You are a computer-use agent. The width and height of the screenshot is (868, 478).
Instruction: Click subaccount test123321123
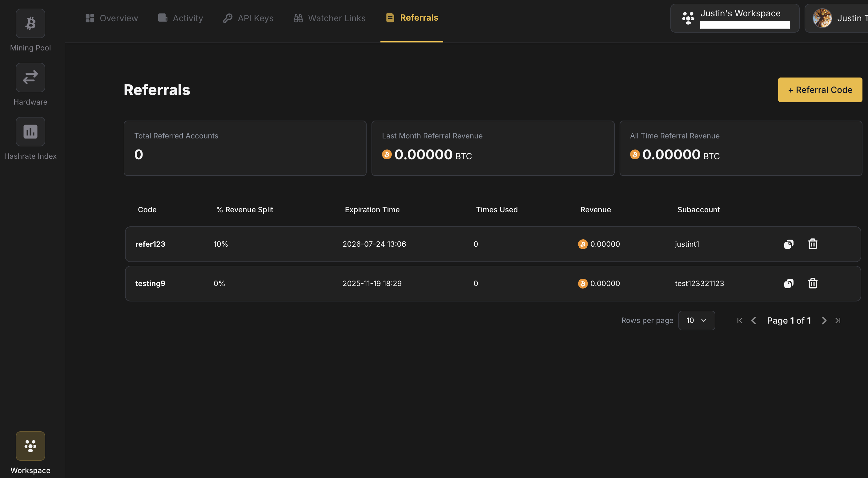pyautogui.click(x=700, y=283)
